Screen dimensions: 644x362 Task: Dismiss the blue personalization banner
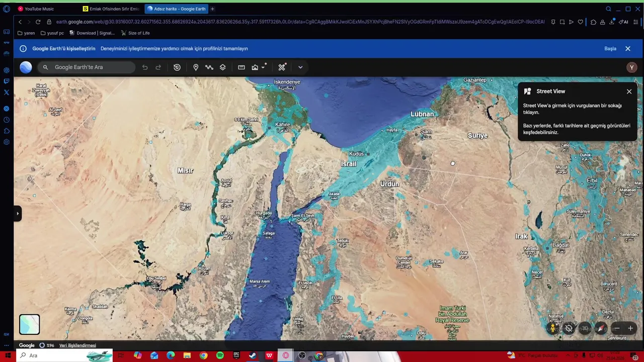628,49
